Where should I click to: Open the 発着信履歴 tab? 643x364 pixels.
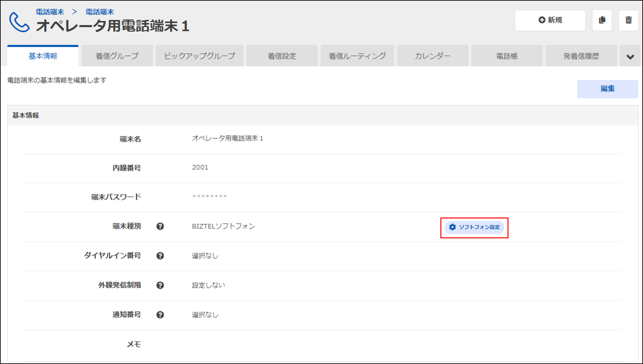pos(581,56)
